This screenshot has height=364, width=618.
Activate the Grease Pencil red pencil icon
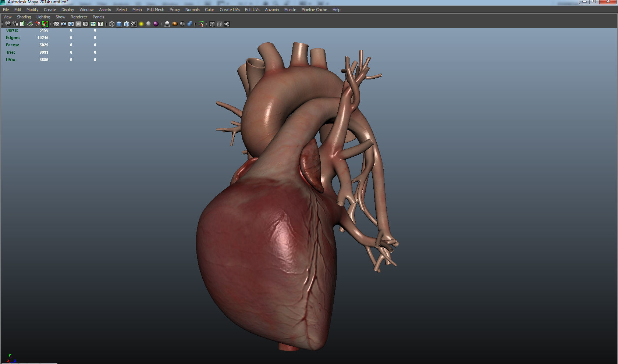(x=45, y=24)
